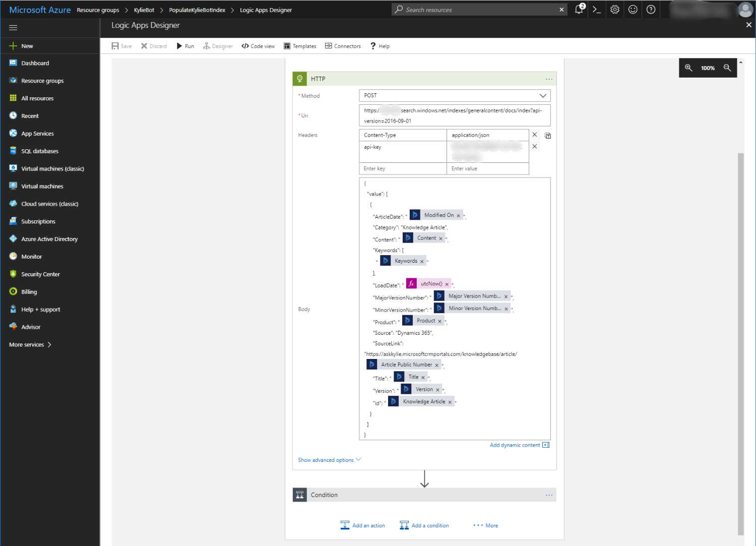Click the feedback smiley icon

click(x=633, y=10)
